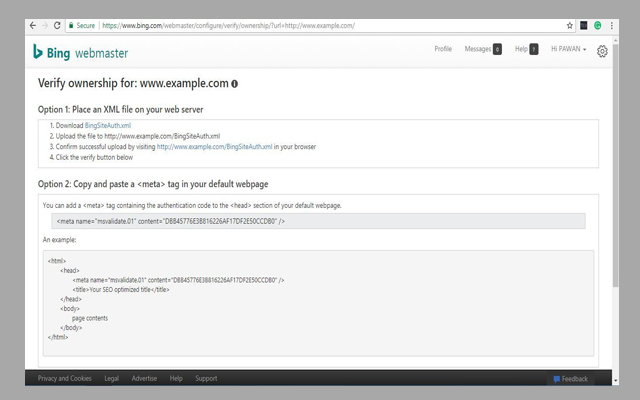Open the Legal footer link
Image resolution: width=640 pixels, height=400 pixels.
(x=111, y=378)
